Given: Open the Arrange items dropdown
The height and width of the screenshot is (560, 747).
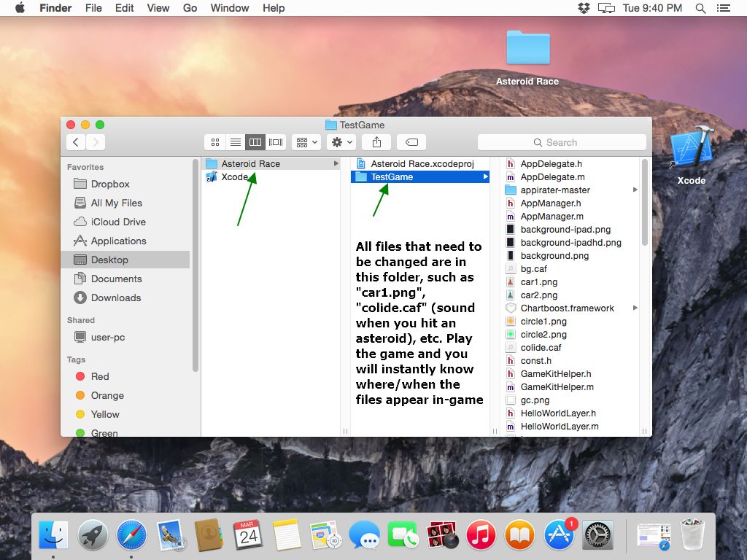Looking at the screenshot, I should pyautogui.click(x=306, y=142).
